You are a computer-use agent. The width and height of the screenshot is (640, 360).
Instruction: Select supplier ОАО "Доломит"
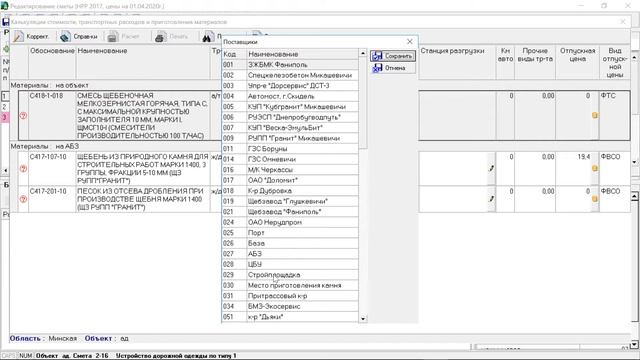[290, 180]
